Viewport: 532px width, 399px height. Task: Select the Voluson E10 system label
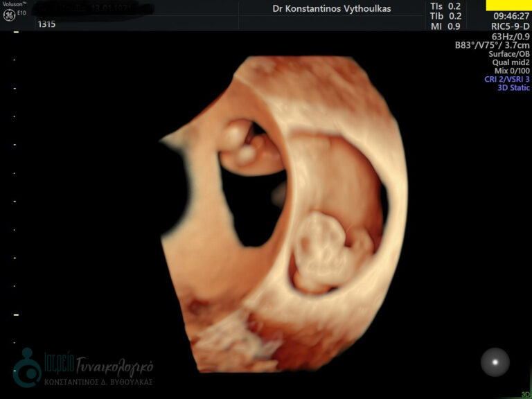[x=14, y=4]
